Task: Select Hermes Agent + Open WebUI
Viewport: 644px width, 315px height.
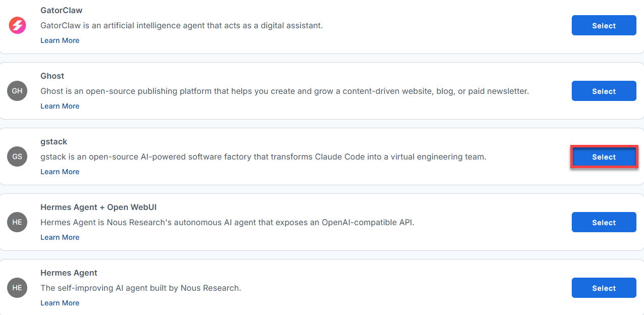Action: coord(604,222)
